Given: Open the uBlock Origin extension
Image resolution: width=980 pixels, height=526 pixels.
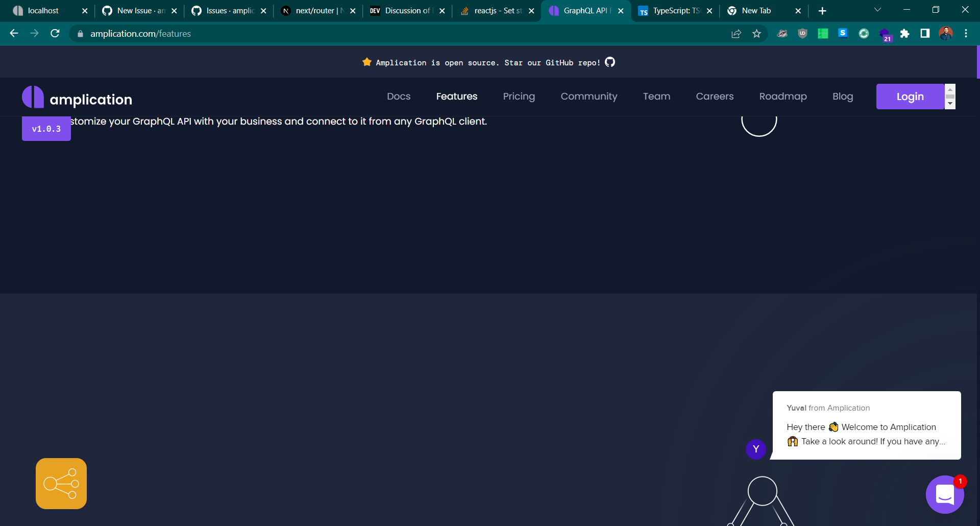Looking at the screenshot, I should pyautogui.click(x=802, y=34).
